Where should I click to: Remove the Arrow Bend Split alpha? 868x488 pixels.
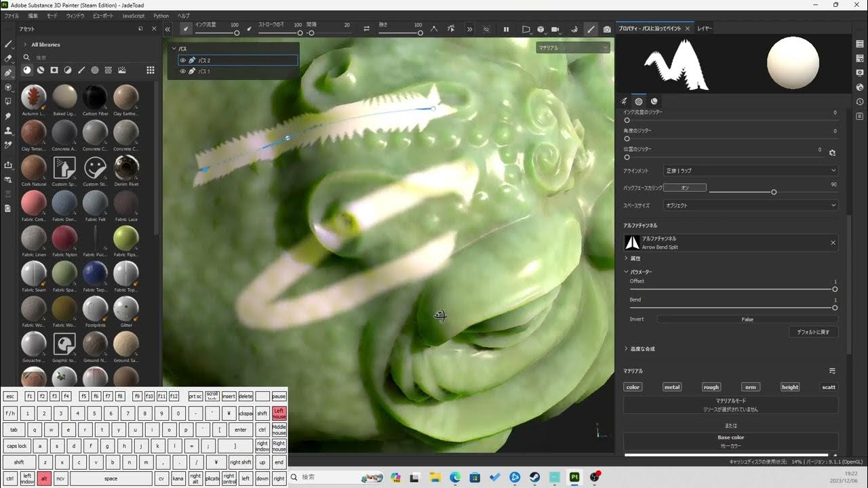coord(833,243)
